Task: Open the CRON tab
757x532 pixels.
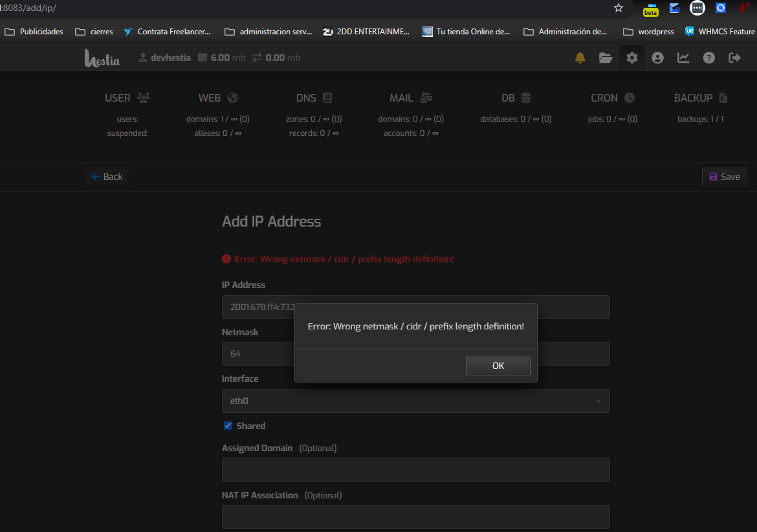Action: coord(613,98)
